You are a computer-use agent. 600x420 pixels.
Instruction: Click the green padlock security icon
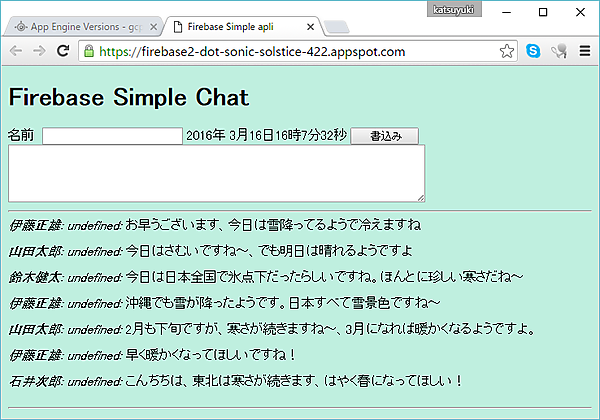click(x=89, y=51)
